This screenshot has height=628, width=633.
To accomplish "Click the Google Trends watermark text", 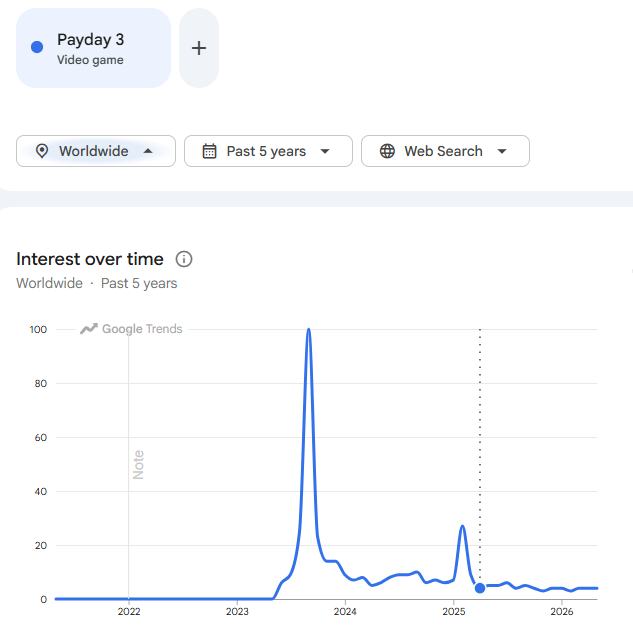I will click(x=142, y=329).
